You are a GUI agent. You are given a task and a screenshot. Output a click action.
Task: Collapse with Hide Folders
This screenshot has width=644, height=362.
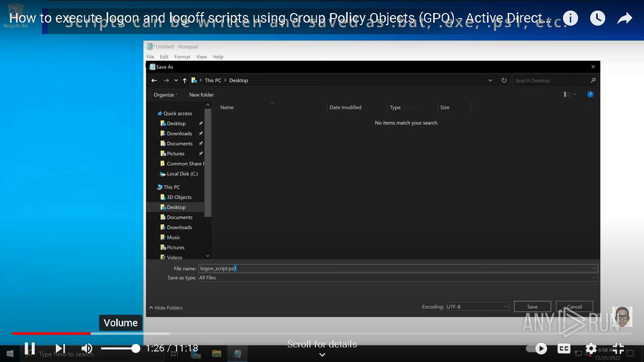point(166,308)
